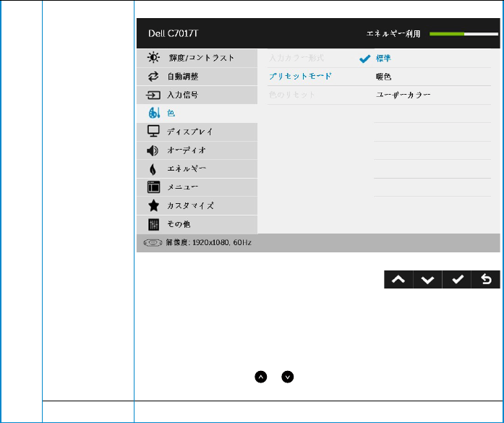Screen dimensions: 504x423
Task: Click the greyed 入力カラー形式 option
Action: pos(296,58)
